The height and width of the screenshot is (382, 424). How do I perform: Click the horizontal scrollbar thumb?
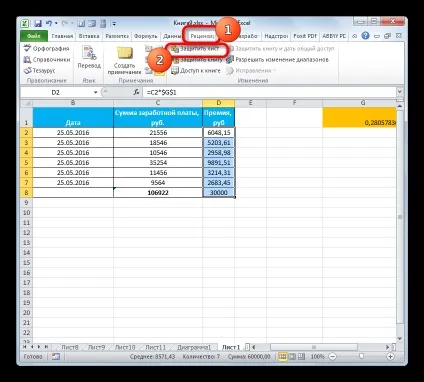314,347
